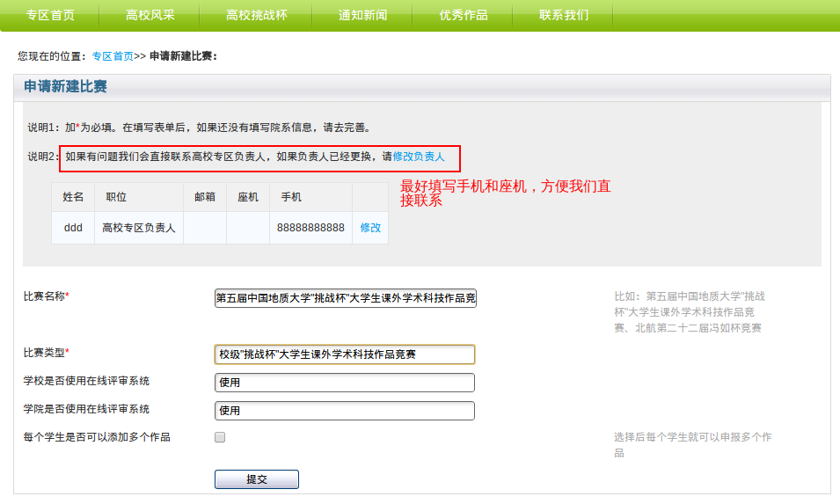Click the 说明1 instruction line
The width and height of the screenshot is (840, 504).
click(x=200, y=128)
